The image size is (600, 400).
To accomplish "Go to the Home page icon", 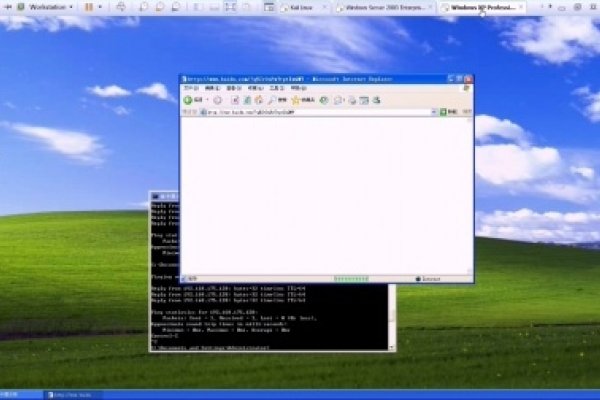I will coord(259,100).
